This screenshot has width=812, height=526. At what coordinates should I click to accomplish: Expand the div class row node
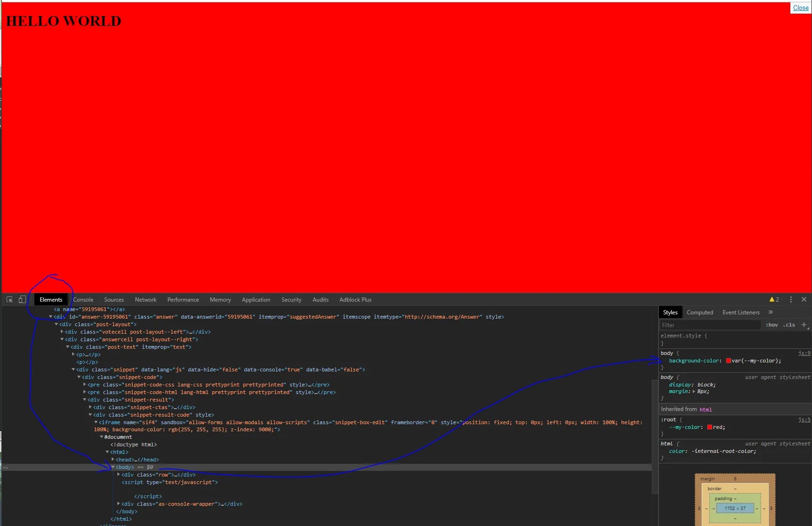(118, 475)
